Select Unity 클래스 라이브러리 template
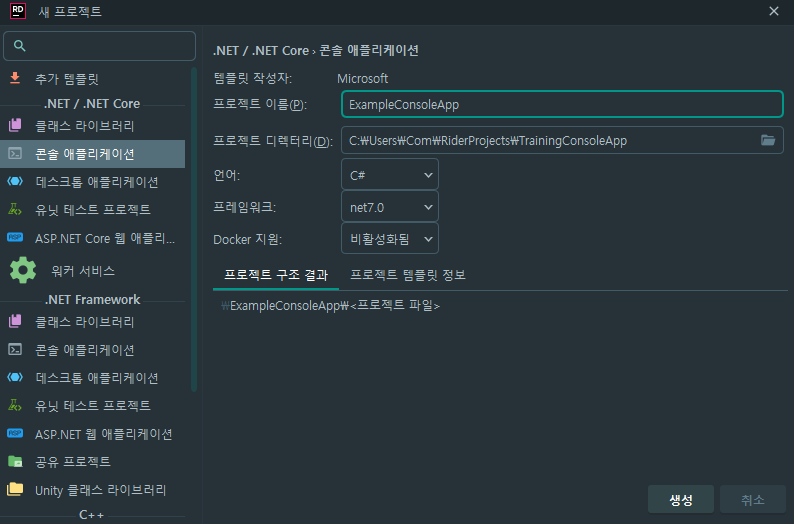This screenshot has height=524, width=794. tap(93, 490)
